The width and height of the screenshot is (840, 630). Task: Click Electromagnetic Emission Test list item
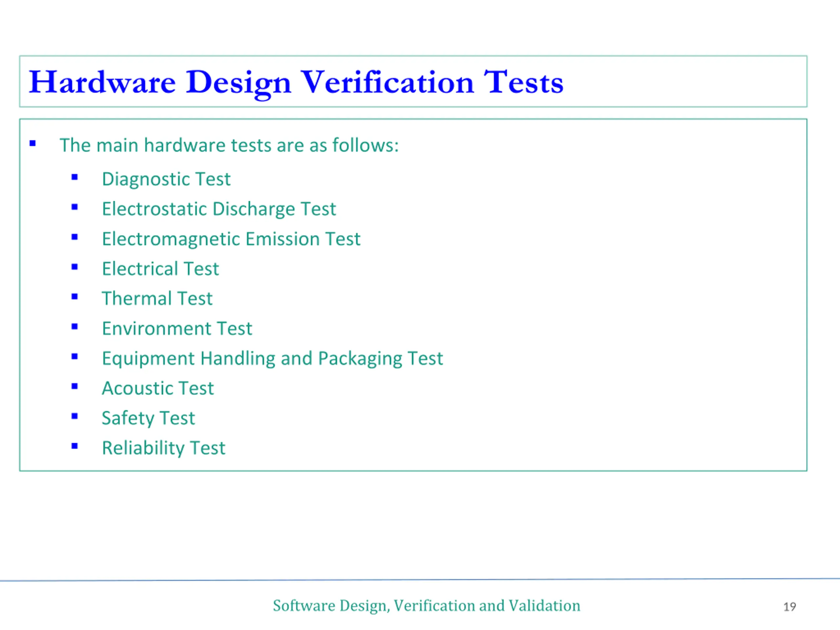(231, 239)
